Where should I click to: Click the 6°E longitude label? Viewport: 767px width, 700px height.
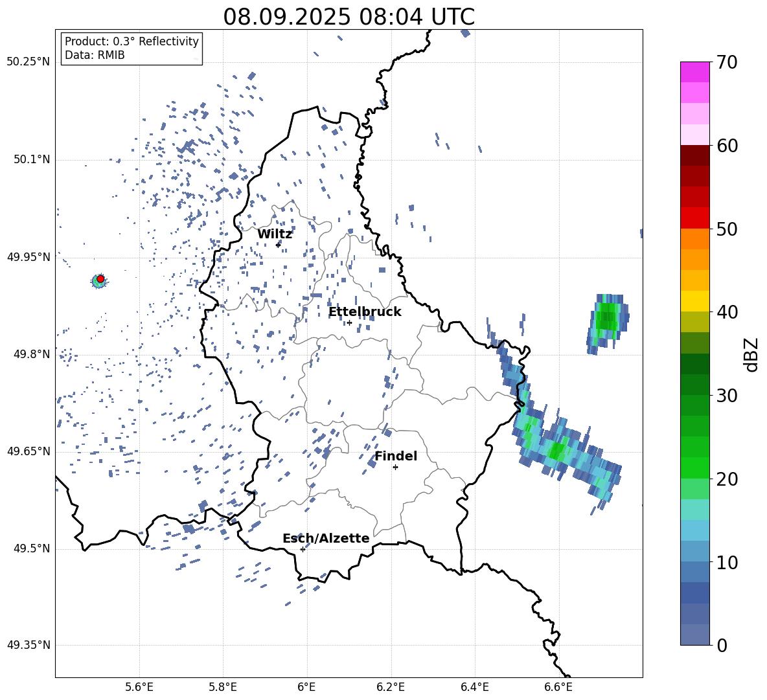[x=306, y=687]
